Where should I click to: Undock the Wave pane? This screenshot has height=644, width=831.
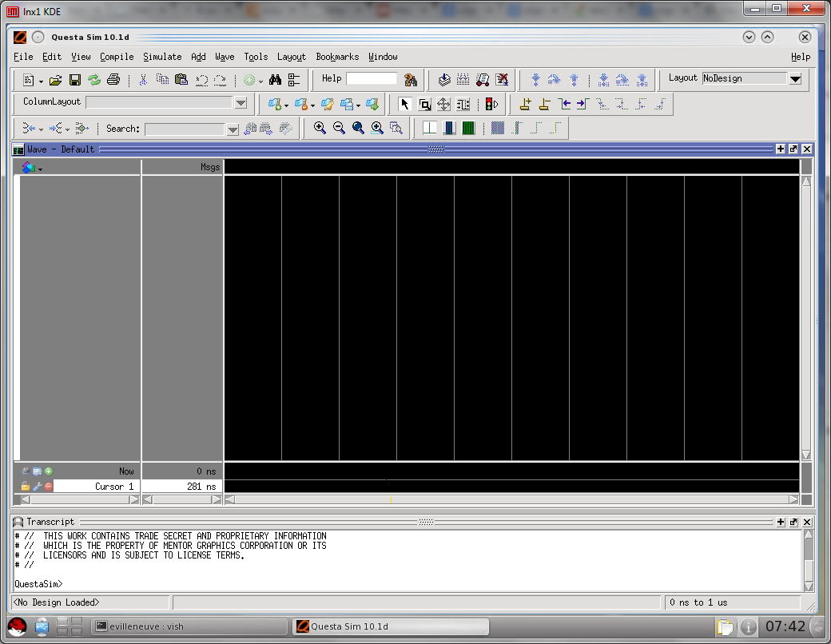point(793,149)
